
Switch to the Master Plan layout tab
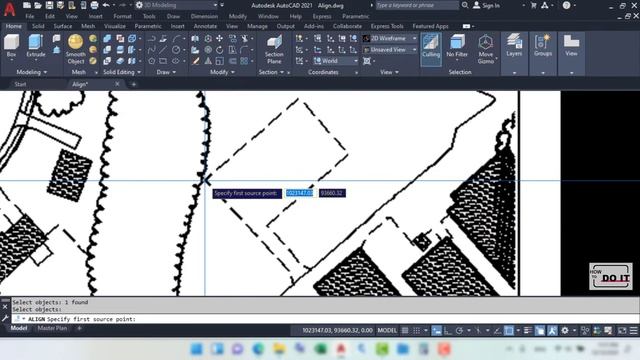coord(52,328)
